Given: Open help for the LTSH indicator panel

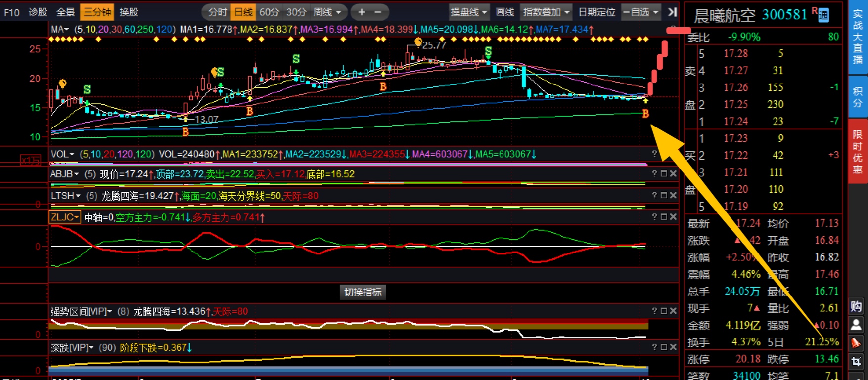Looking at the screenshot, I should [654, 196].
